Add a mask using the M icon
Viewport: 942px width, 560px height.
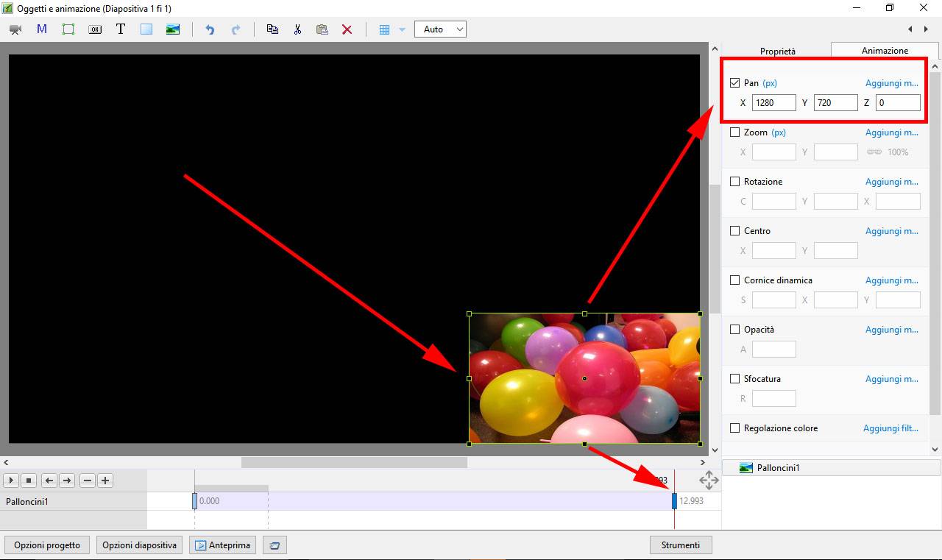pyautogui.click(x=42, y=29)
